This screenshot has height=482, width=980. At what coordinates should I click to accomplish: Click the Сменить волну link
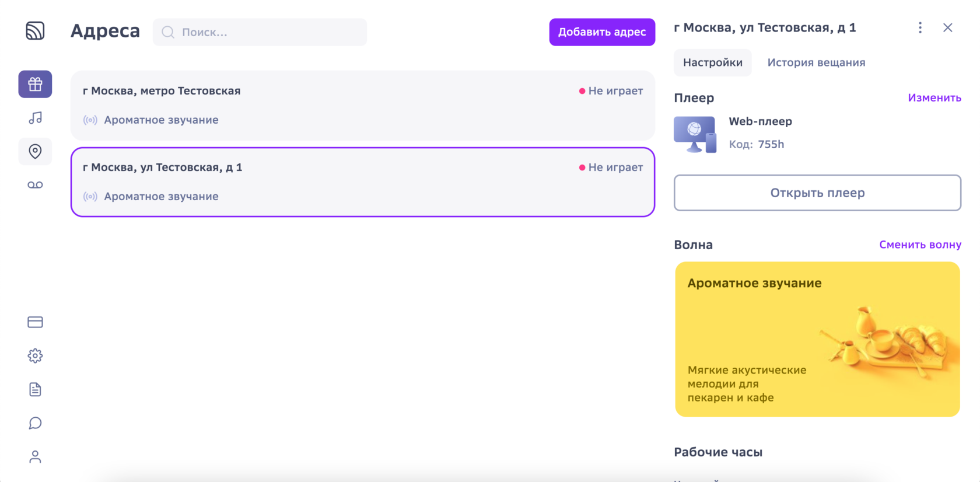point(920,245)
